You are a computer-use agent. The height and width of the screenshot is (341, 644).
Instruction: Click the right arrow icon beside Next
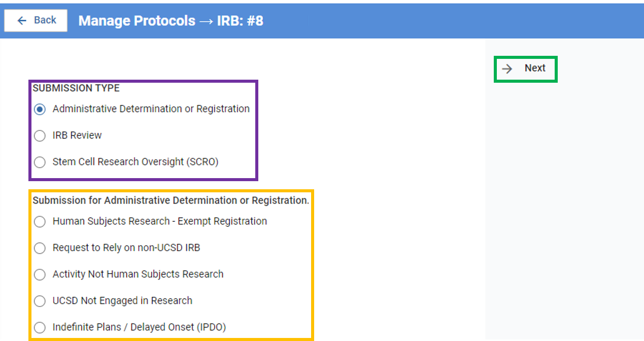(507, 68)
